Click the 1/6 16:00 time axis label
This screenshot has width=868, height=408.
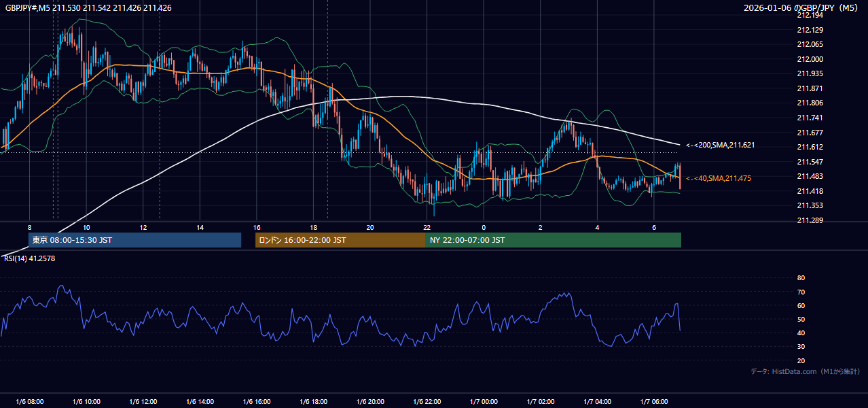(x=257, y=401)
